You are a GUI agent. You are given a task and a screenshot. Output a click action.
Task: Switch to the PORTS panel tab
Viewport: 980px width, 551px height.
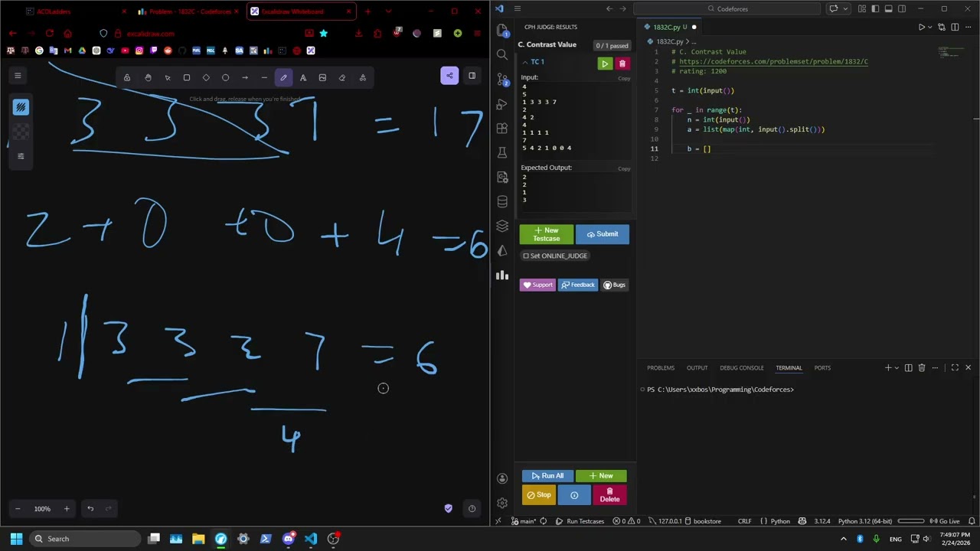(x=822, y=368)
